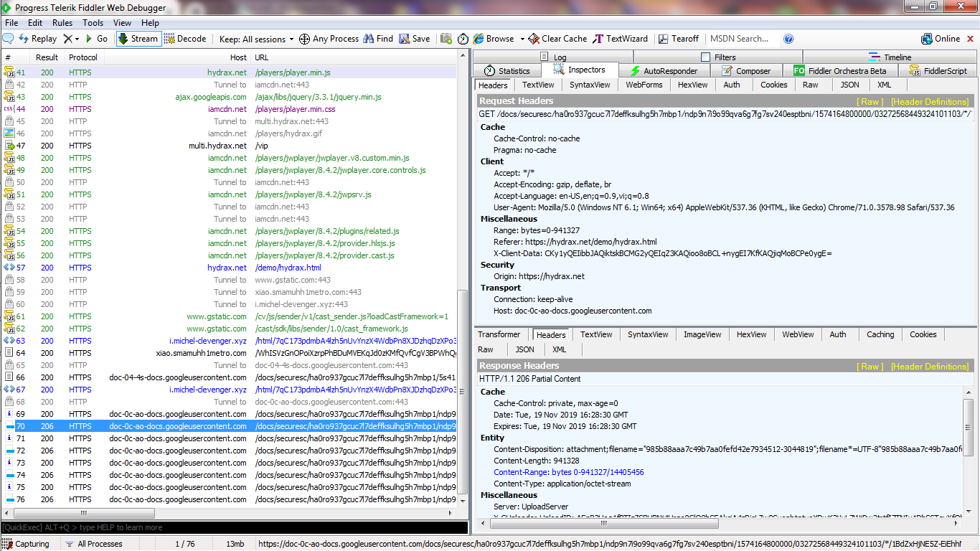
Task: Open the Fiddler Orchestra Beta tab
Action: tap(841, 71)
